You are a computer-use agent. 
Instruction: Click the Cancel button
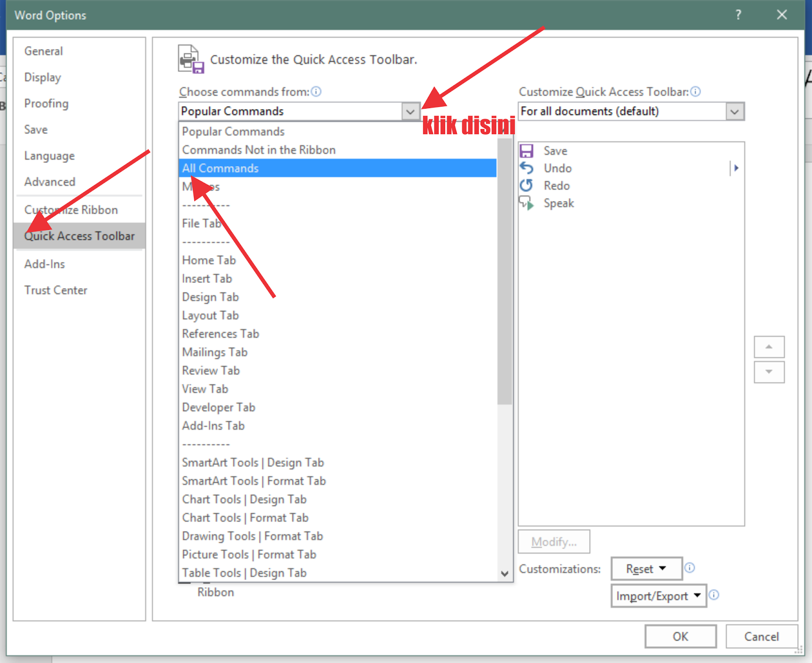[x=761, y=637]
